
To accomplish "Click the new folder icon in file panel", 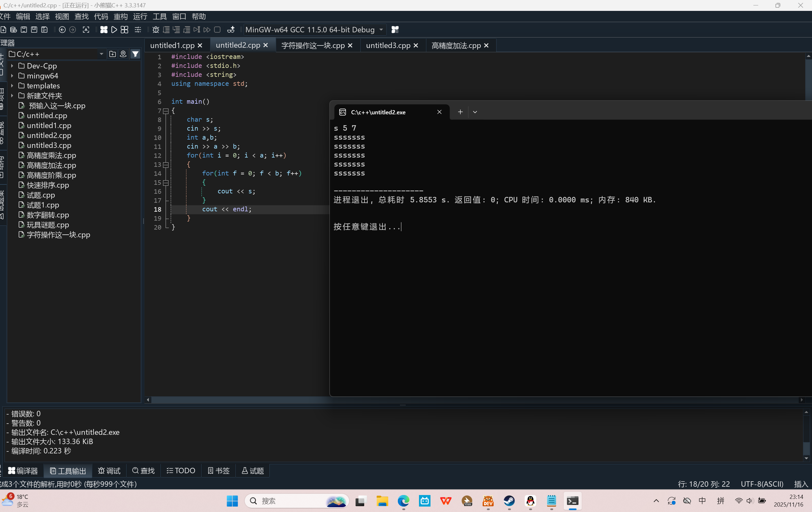I will tap(113, 54).
